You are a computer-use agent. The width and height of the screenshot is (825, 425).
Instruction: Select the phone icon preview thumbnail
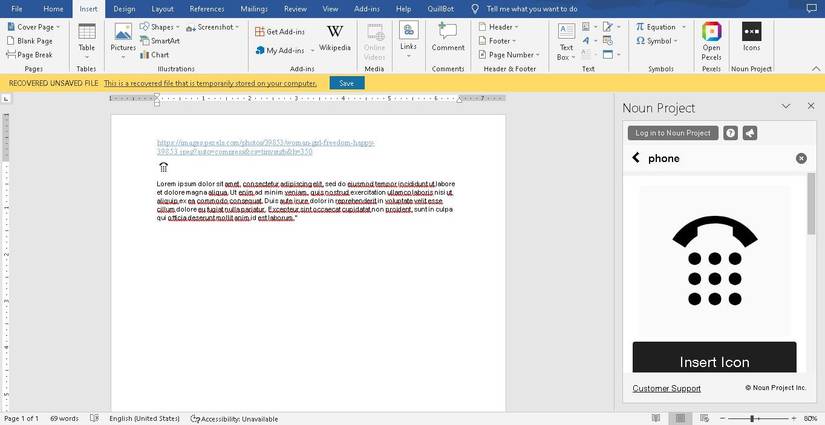click(715, 261)
